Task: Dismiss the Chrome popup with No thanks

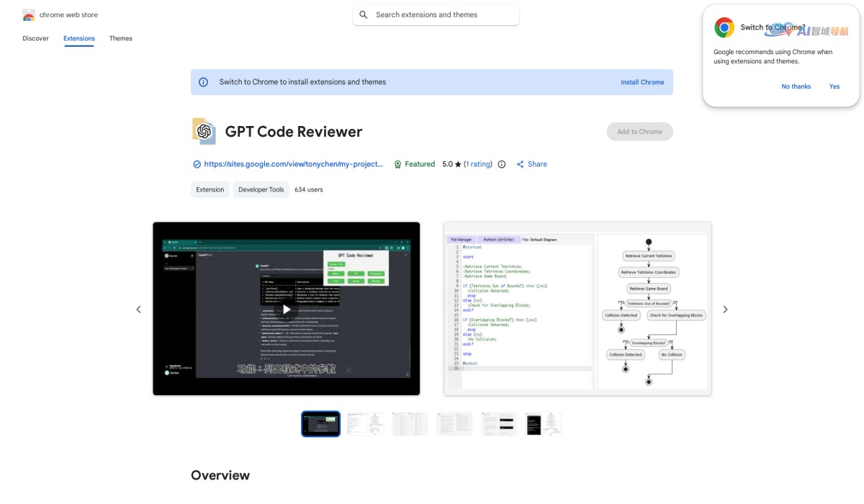Action: click(x=796, y=86)
